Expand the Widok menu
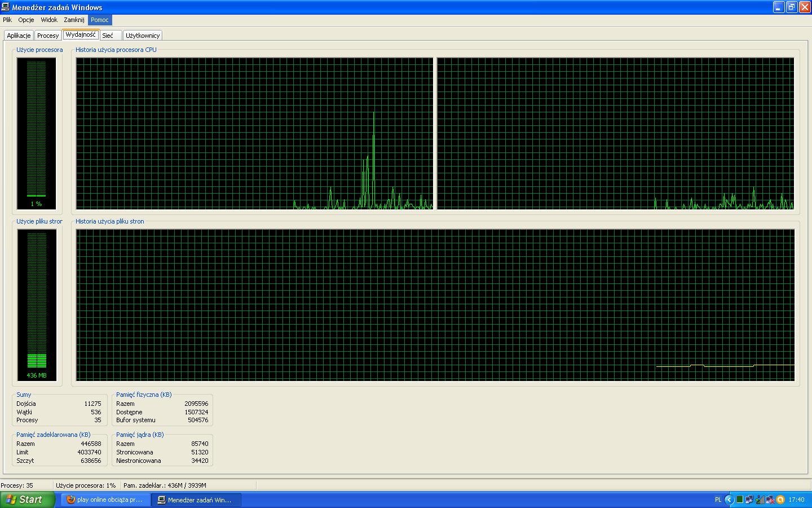 (49, 20)
